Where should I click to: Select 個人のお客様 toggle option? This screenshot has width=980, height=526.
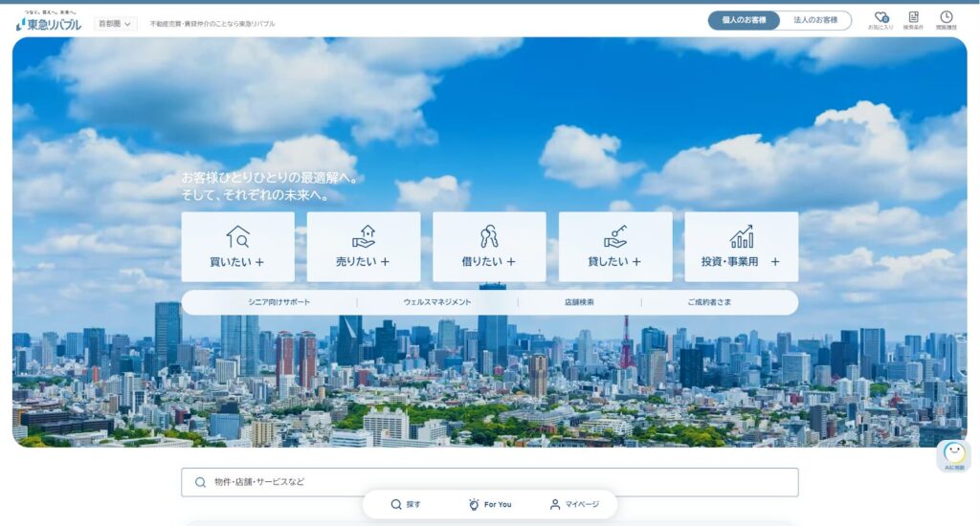pos(744,20)
